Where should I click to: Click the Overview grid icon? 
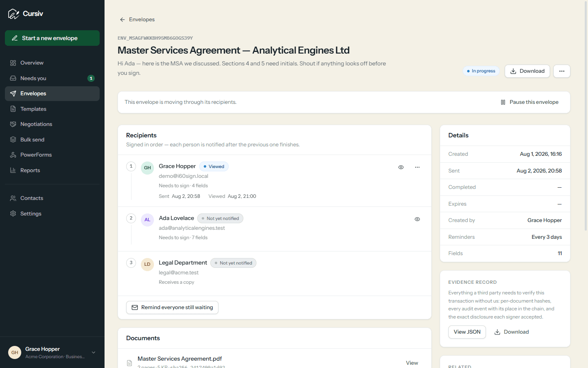point(13,63)
